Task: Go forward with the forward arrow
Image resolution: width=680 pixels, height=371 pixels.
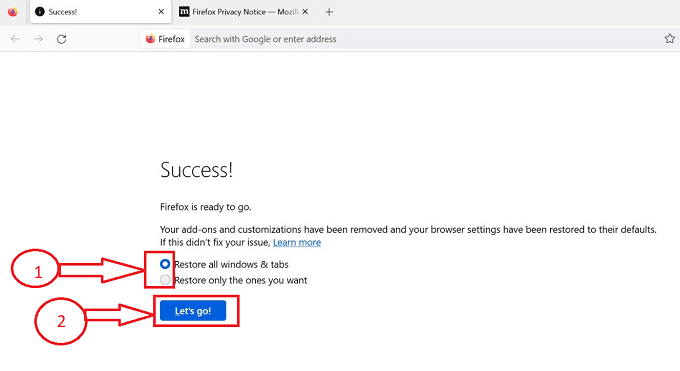Action: pos(39,39)
